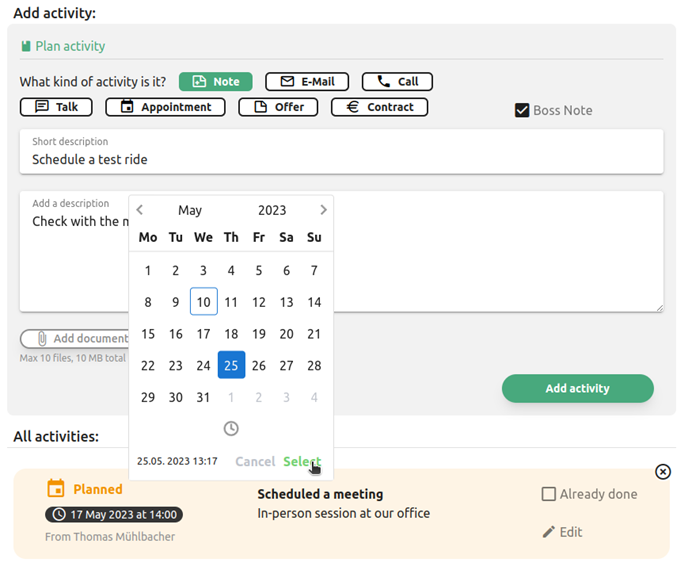This screenshot has height=565, width=688.
Task: Select May 5 in the calendar
Action: (259, 270)
